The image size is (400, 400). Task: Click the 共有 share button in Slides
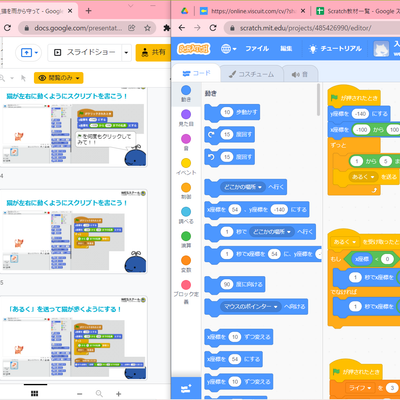tap(154, 52)
